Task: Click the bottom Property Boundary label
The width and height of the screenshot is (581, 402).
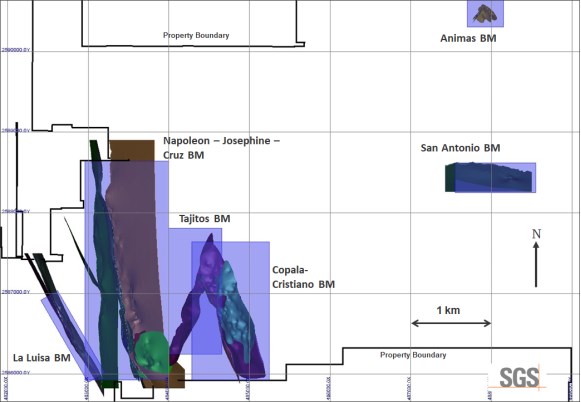Action: [x=413, y=355]
